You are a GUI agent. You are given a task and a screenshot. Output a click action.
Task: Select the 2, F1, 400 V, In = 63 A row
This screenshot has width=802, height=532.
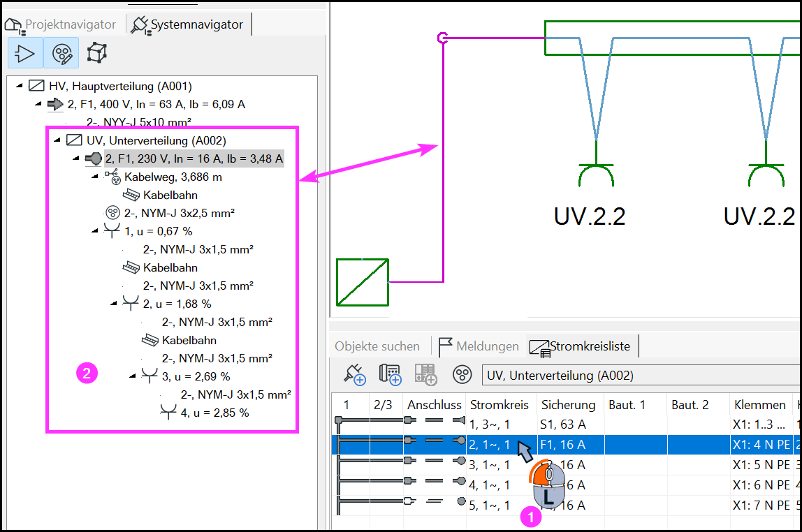point(156,104)
